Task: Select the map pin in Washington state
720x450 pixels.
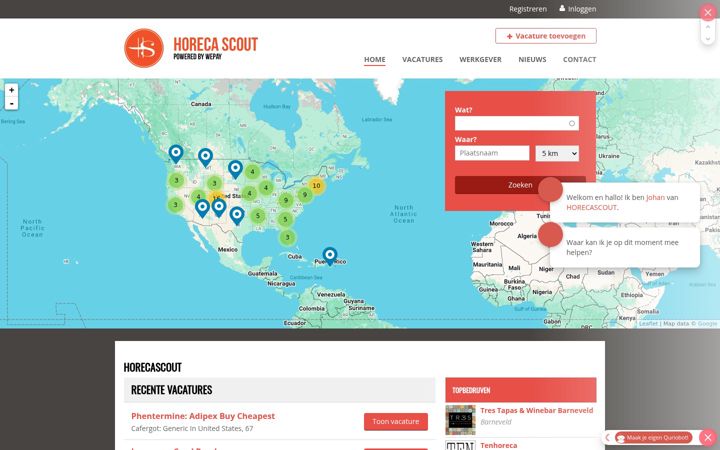Action: (176, 153)
